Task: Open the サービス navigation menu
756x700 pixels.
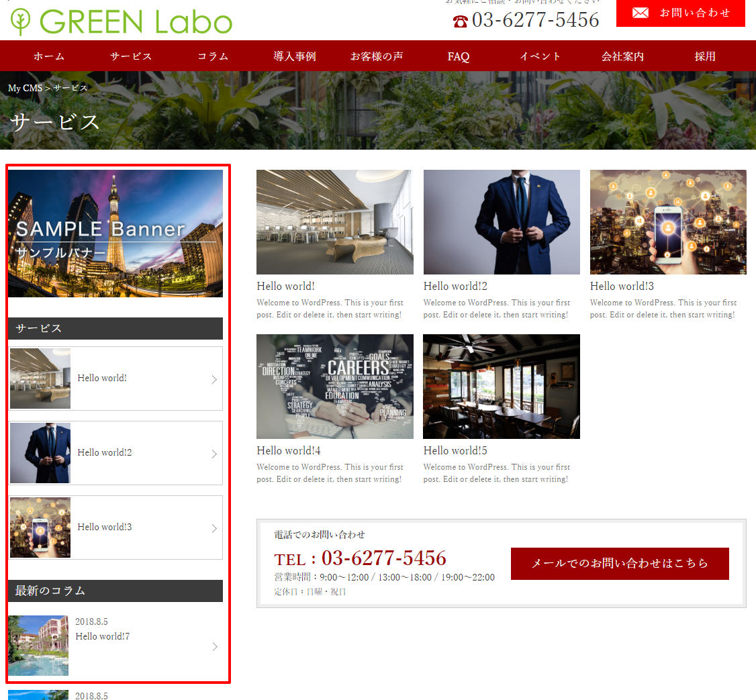Action: click(131, 56)
